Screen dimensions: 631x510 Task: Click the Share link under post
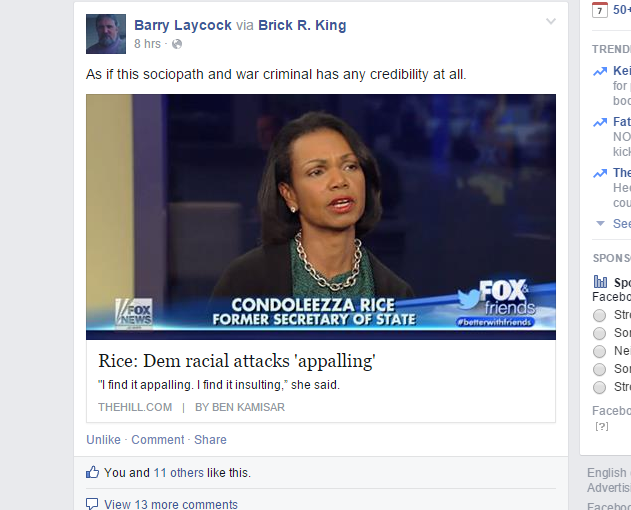click(x=210, y=440)
